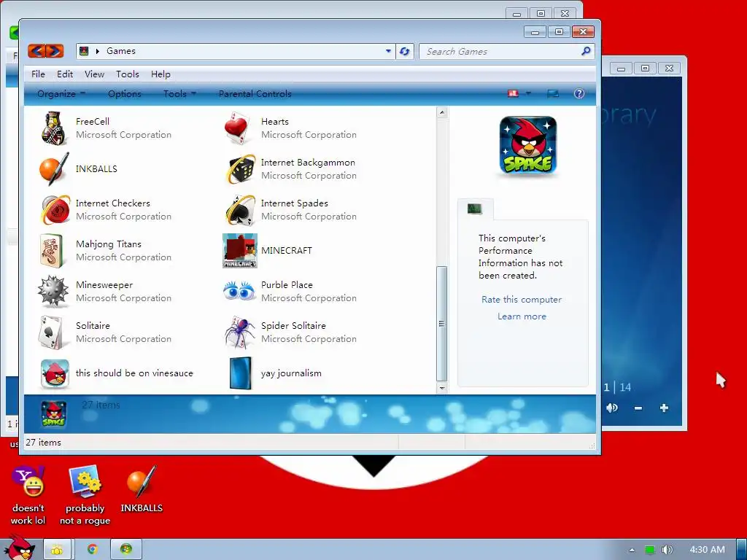The image size is (747, 560).
Task: Open the Help question mark button
Action: (x=578, y=93)
